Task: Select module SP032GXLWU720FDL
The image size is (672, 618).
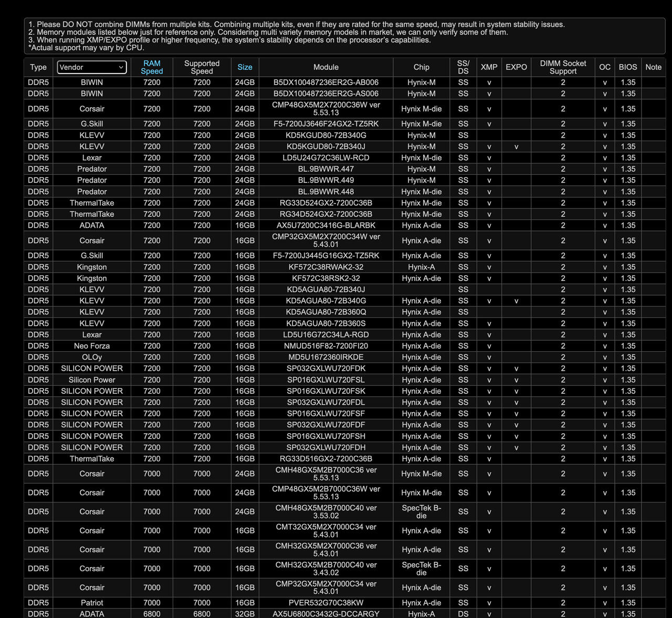Action: pyautogui.click(x=326, y=402)
